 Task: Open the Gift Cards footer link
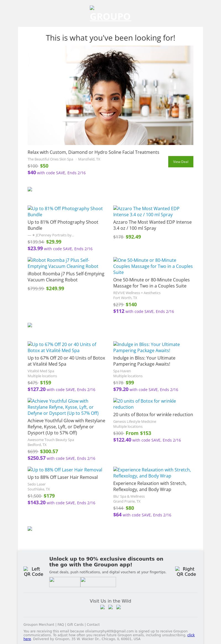pos(75,624)
